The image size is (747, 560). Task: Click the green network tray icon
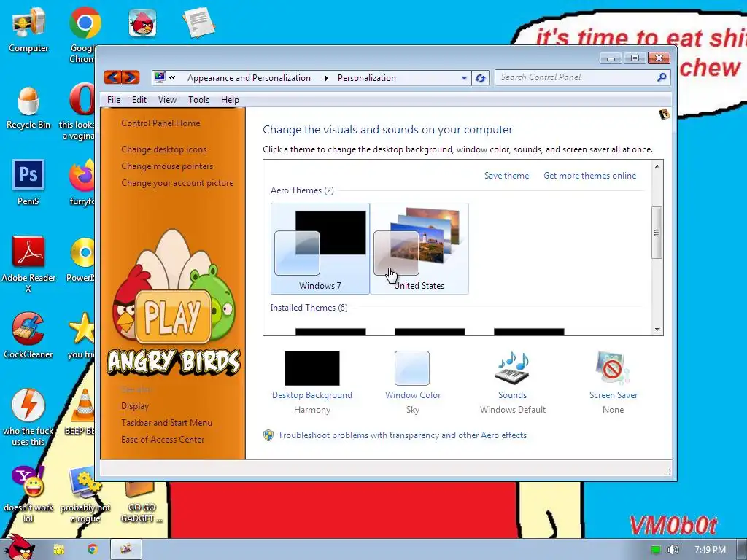(x=656, y=550)
